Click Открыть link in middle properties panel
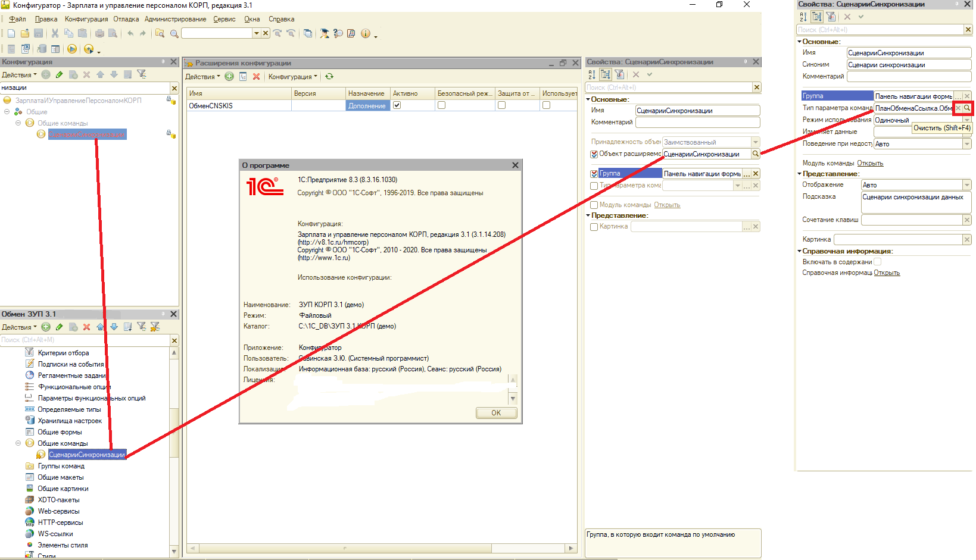The width and height of the screenshot is (976, 560). click(x=667, y=205)
